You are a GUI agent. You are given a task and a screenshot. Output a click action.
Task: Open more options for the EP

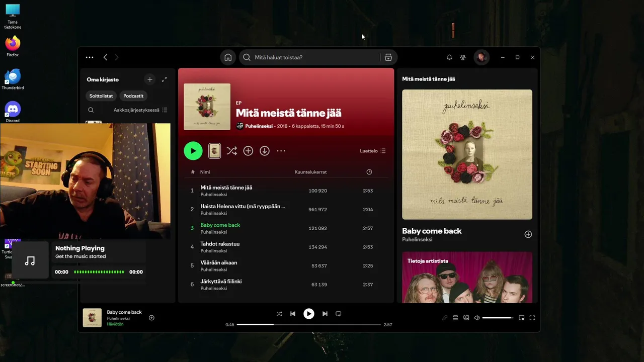(x=281, y=151)
